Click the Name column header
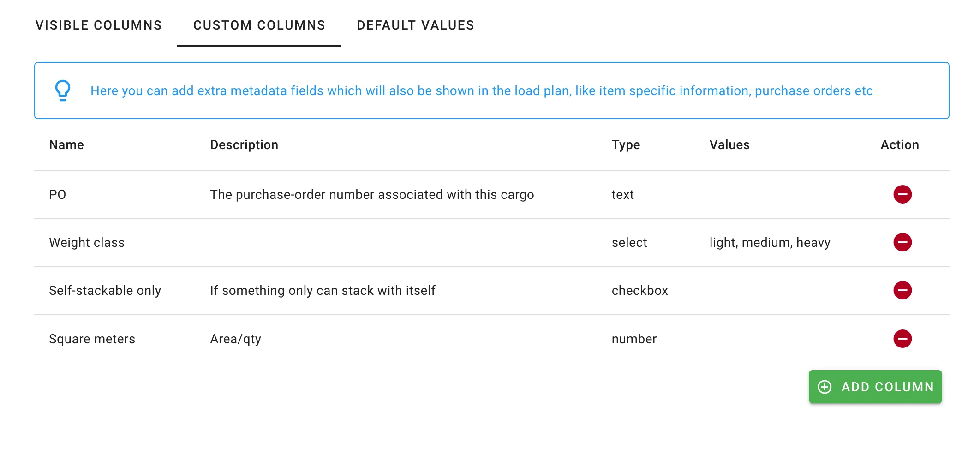This screenshot has height=467, width=980. 66,144
